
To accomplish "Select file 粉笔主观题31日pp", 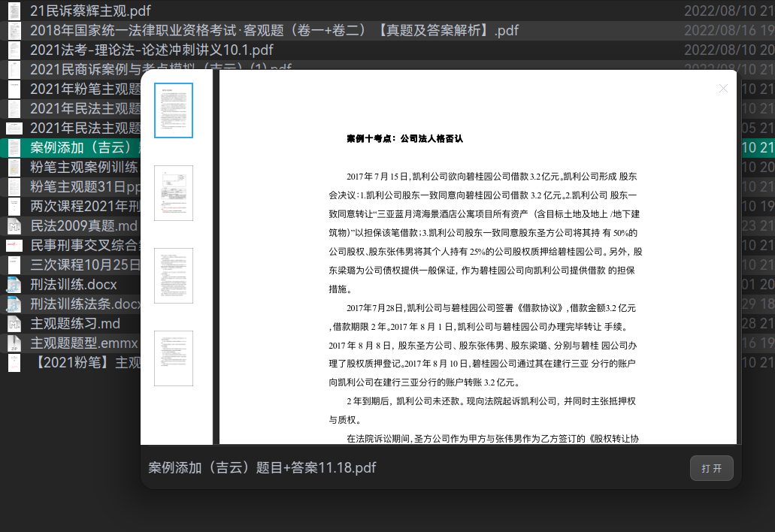I will pos(85,186).
